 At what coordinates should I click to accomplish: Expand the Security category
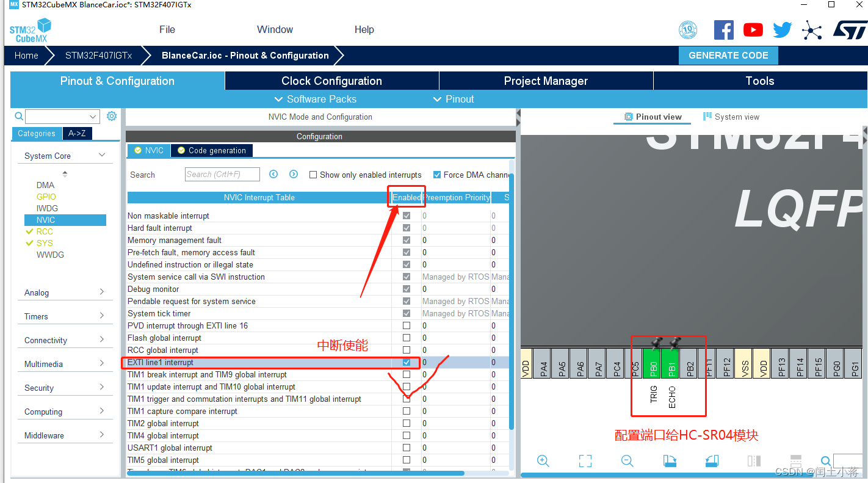[x=102, y=387]
